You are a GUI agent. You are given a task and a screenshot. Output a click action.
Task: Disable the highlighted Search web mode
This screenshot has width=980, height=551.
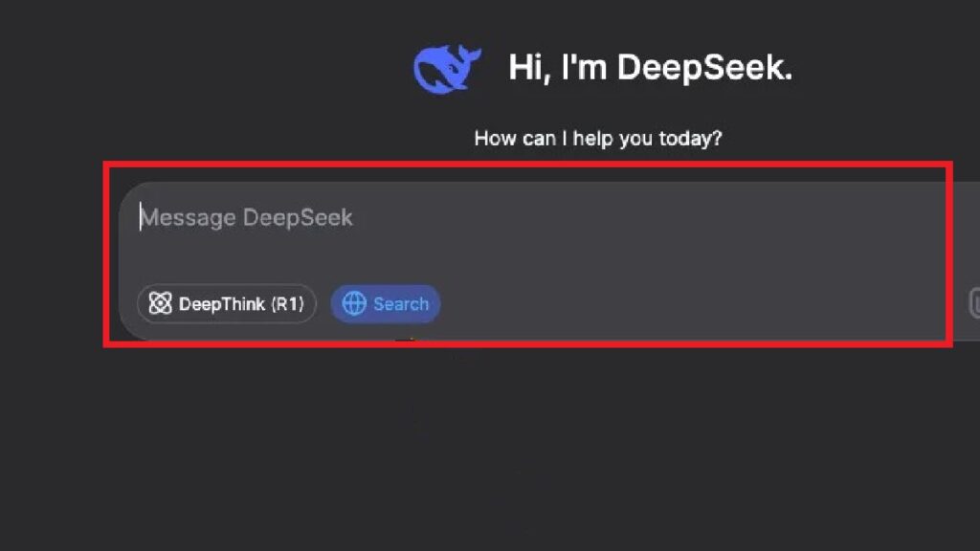click(386, 303)
